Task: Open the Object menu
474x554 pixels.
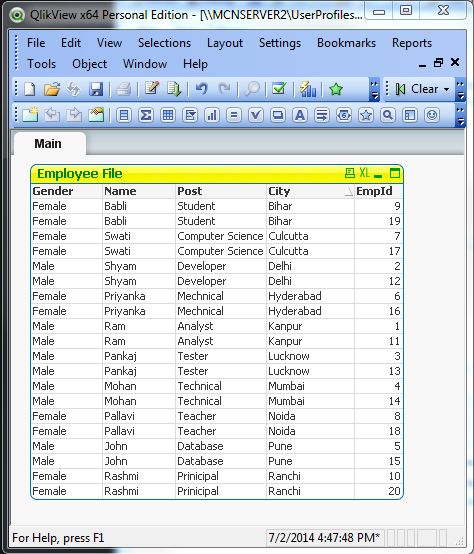Action: tap(89, 64)
